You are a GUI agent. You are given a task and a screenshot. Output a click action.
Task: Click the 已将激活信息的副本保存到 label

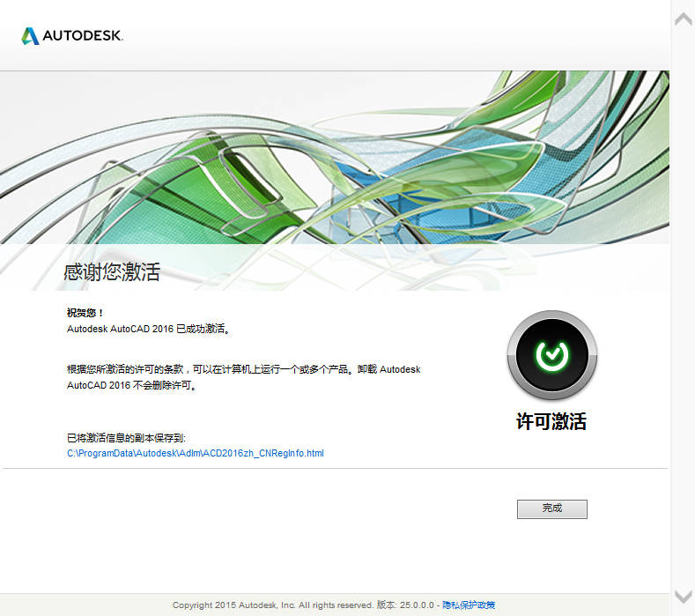point(126,437)
